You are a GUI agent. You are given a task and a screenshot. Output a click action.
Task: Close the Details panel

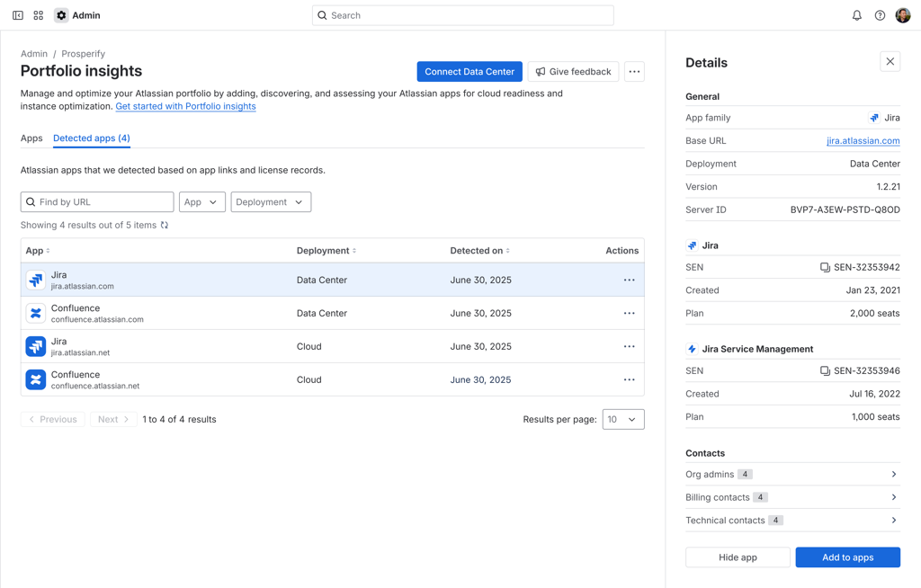(x=890, y=62)
